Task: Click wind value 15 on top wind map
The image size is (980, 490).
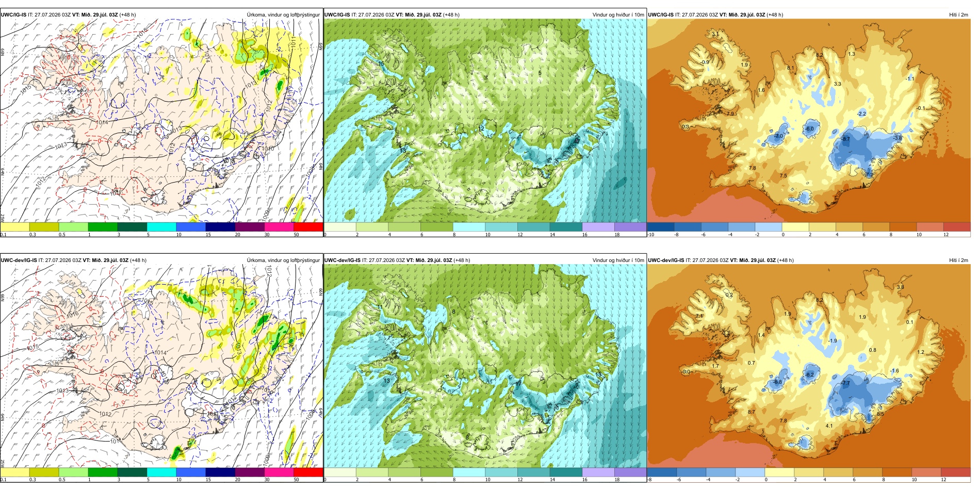Action: pos(381,63)
